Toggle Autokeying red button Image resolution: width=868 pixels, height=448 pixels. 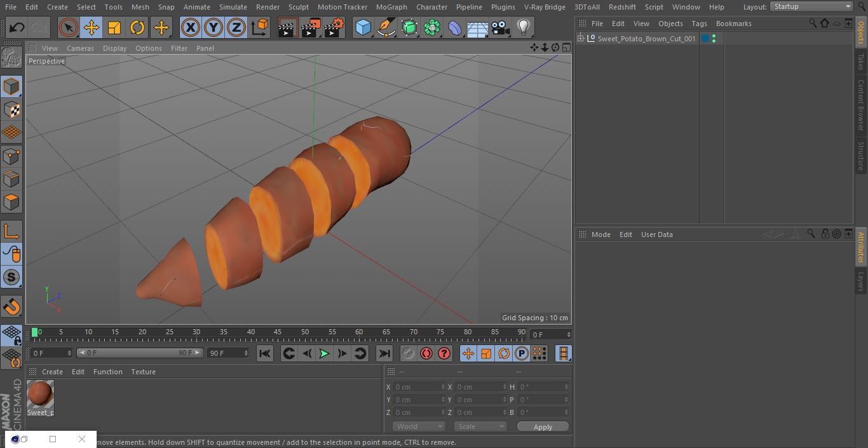426,353
